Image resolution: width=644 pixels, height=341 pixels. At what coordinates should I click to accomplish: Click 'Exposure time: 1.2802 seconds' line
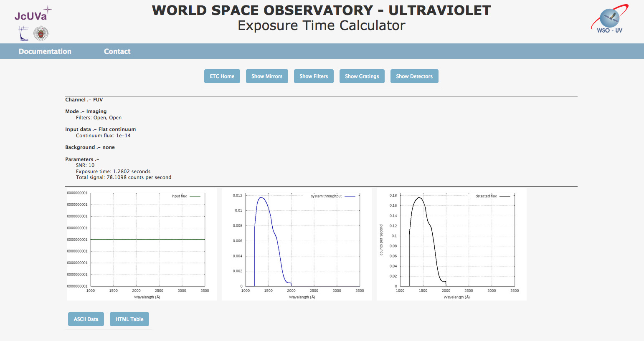click(x=113, y=172)
